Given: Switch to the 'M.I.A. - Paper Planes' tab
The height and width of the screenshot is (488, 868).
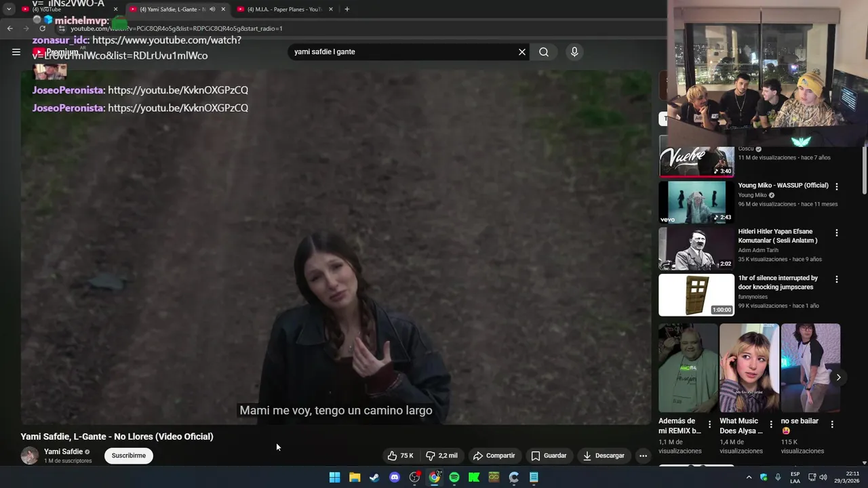Looking at the screenshot, I should [x=285, y=9].
